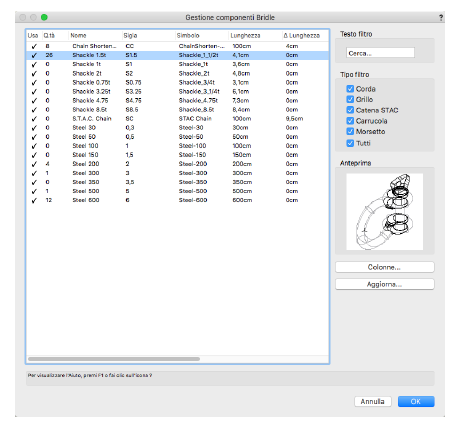Disable the Catena STAC filter
458x426 pixels.
click(350, 110)
